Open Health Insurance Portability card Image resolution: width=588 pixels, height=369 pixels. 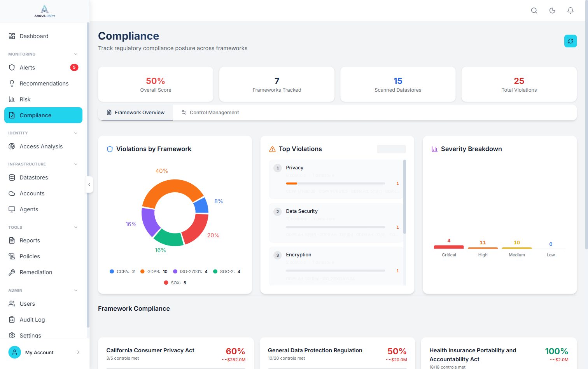(x=499, y=353)
